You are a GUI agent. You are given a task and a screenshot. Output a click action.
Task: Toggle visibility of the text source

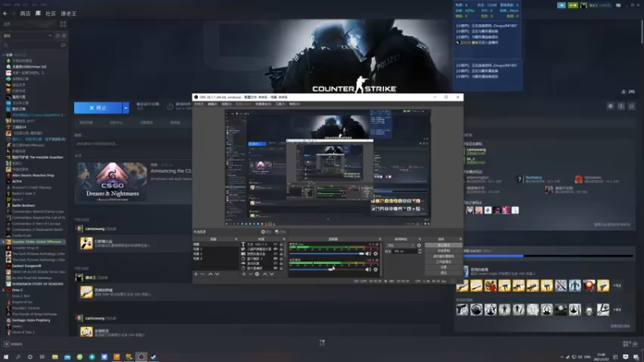275,245
